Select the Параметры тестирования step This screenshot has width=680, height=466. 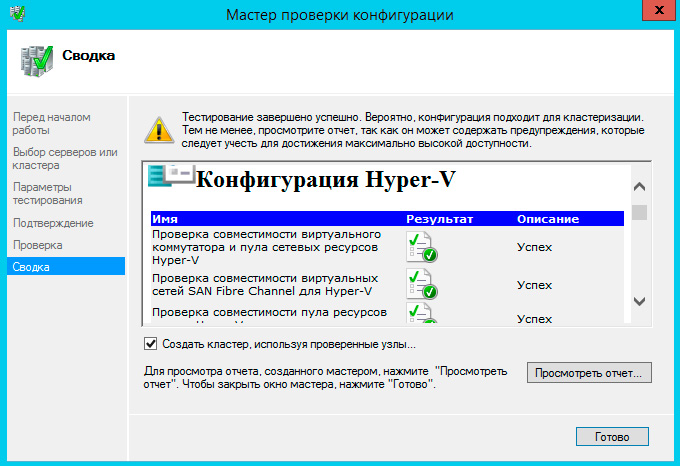tap(48, 194)
